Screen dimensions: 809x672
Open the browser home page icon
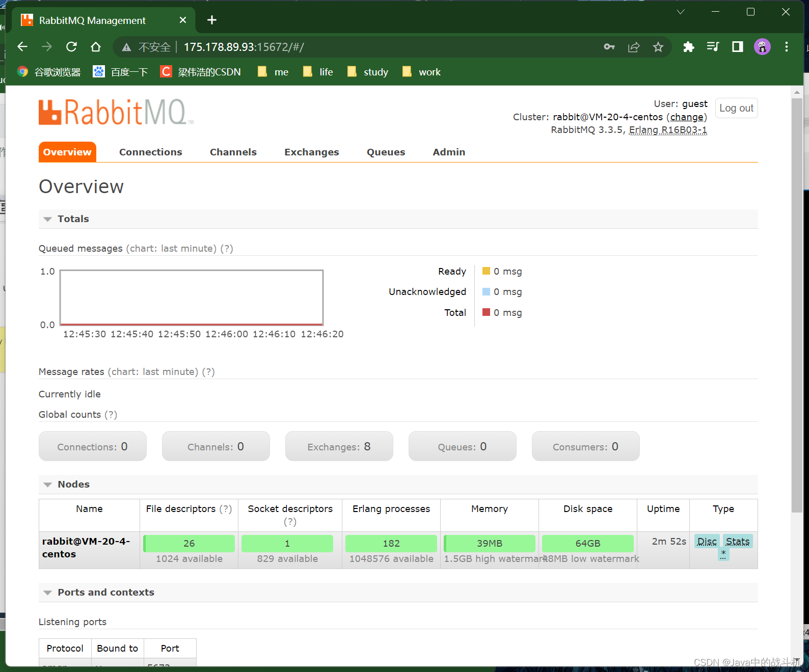pos(96,47)
